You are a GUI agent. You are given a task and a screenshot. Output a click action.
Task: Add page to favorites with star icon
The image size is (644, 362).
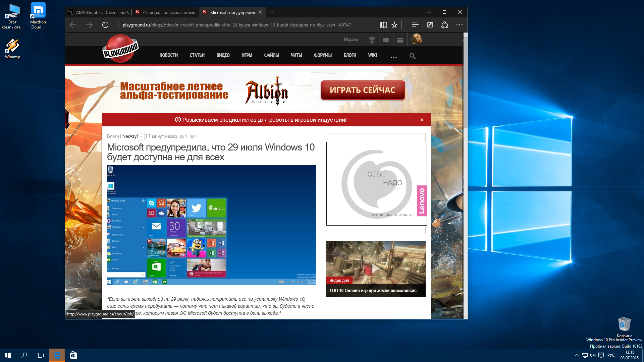[394, 25]
